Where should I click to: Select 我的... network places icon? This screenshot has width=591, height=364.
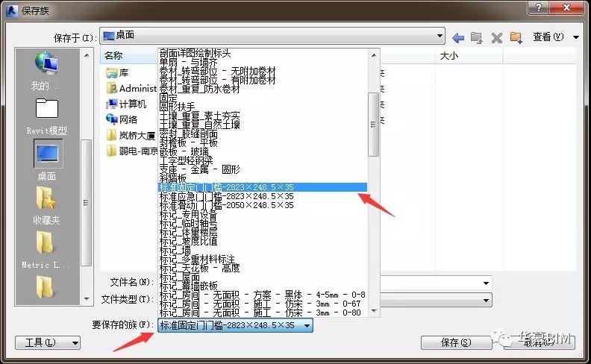click(x=46, y=71)
